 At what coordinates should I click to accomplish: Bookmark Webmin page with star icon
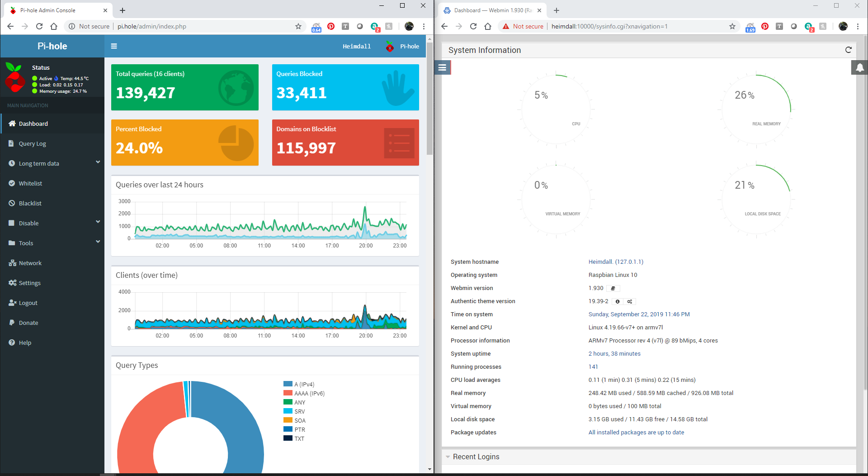click(732, 26)
